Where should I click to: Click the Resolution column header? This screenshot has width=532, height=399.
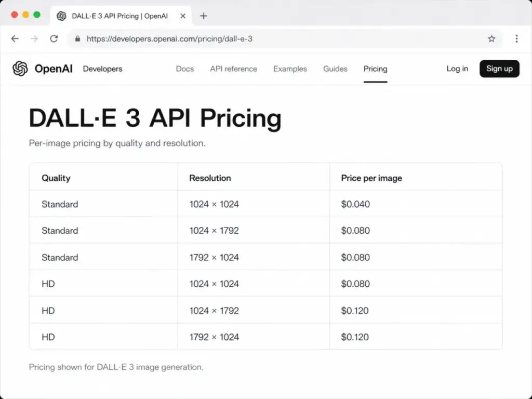[210, 178]
